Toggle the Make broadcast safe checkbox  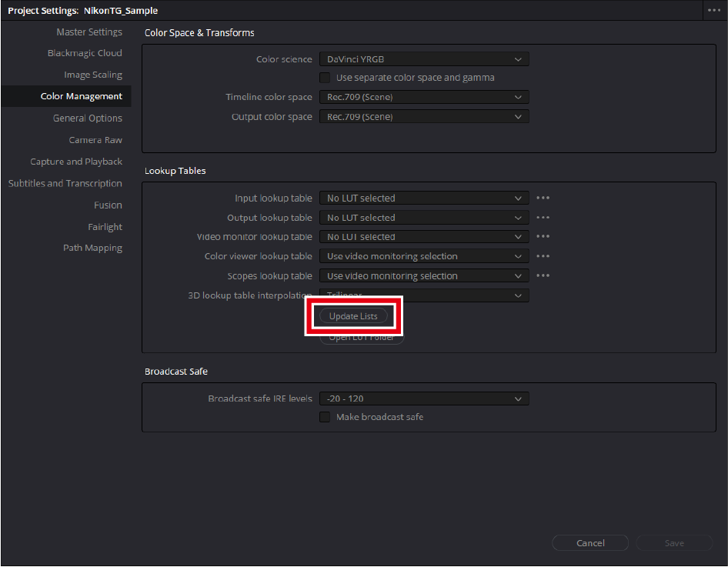click(x=325, y=417)
